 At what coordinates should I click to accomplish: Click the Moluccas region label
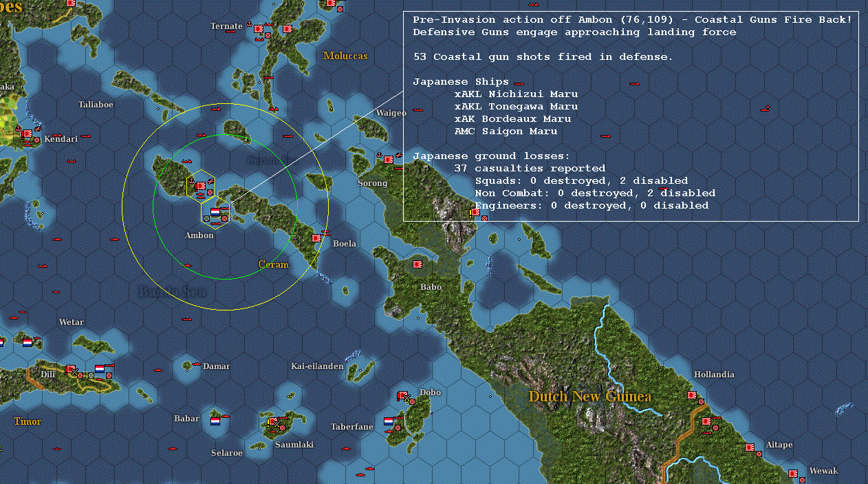click(x=345, y=56)
